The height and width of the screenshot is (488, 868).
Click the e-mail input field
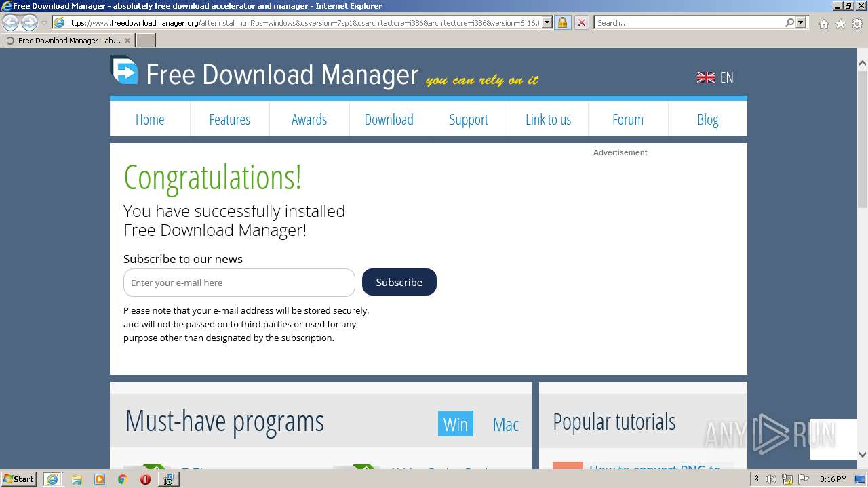click(239, 283)
